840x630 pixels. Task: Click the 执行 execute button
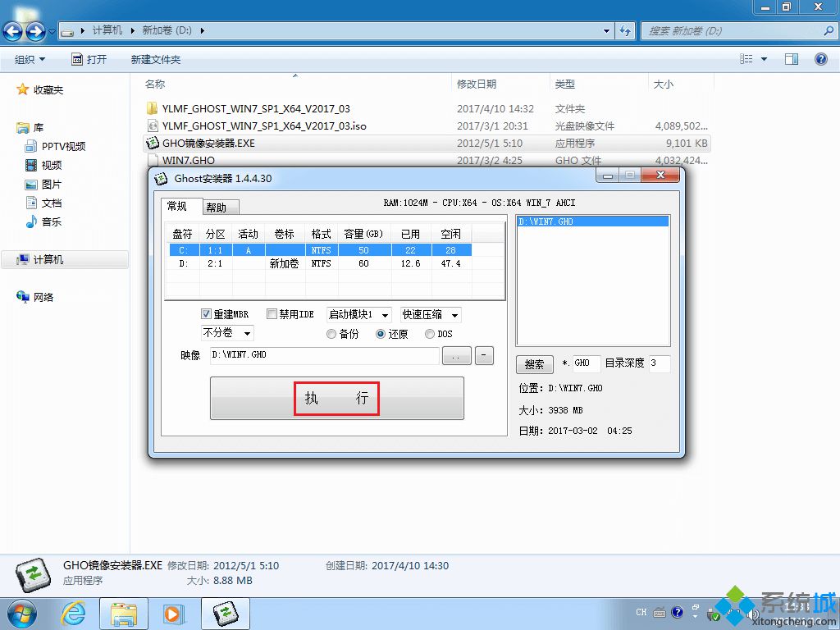[336, 398]
